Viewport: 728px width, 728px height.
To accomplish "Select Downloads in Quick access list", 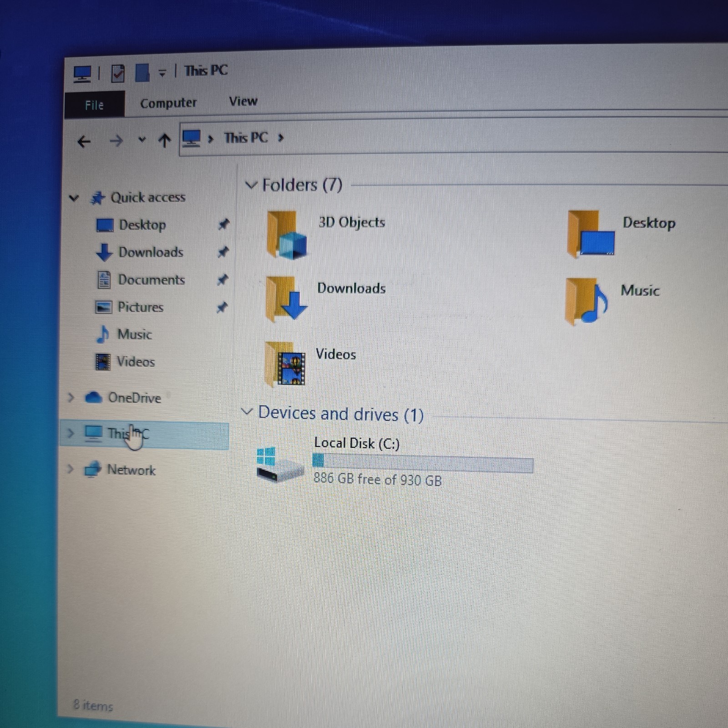I will (x=151, y=252).
